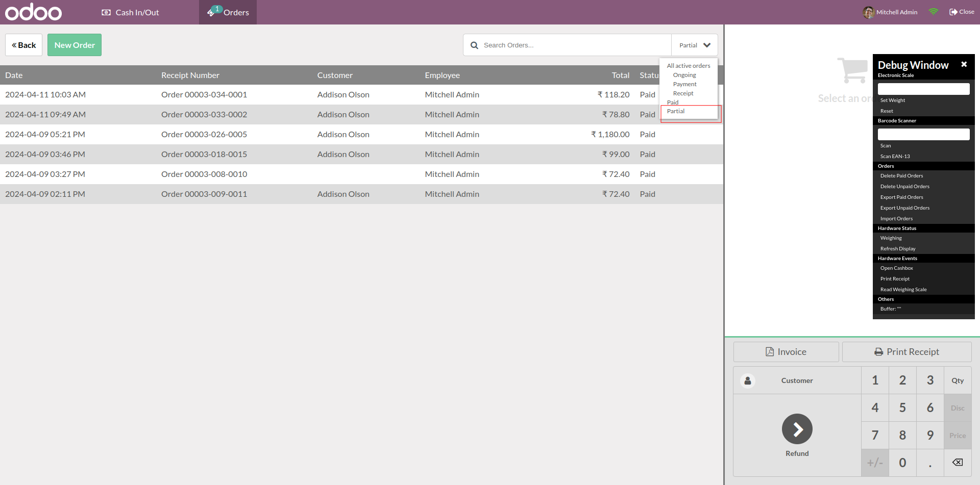Viewport: 980px width, 485px height.
Task: Close the Debug Window
Action: pos(964,64)
